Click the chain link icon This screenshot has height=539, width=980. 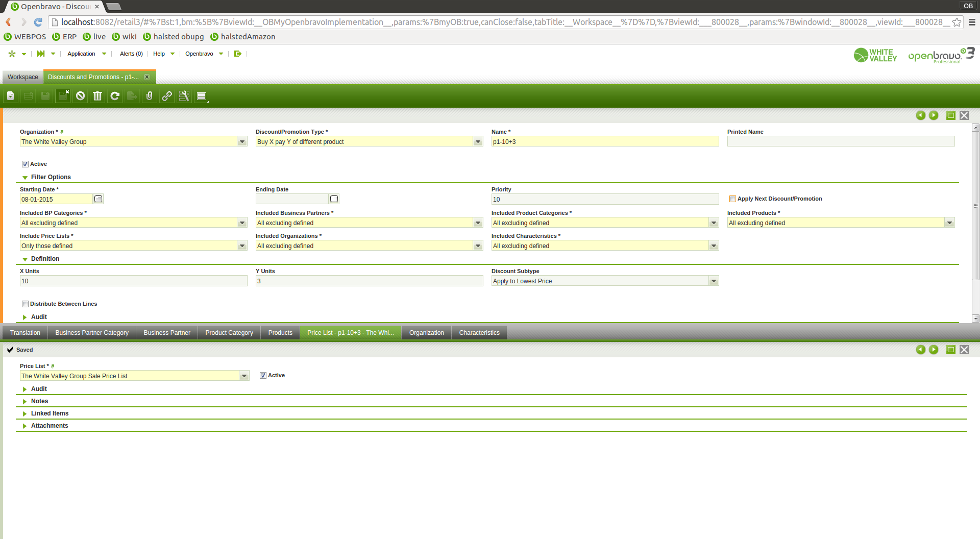click(167, 96)
